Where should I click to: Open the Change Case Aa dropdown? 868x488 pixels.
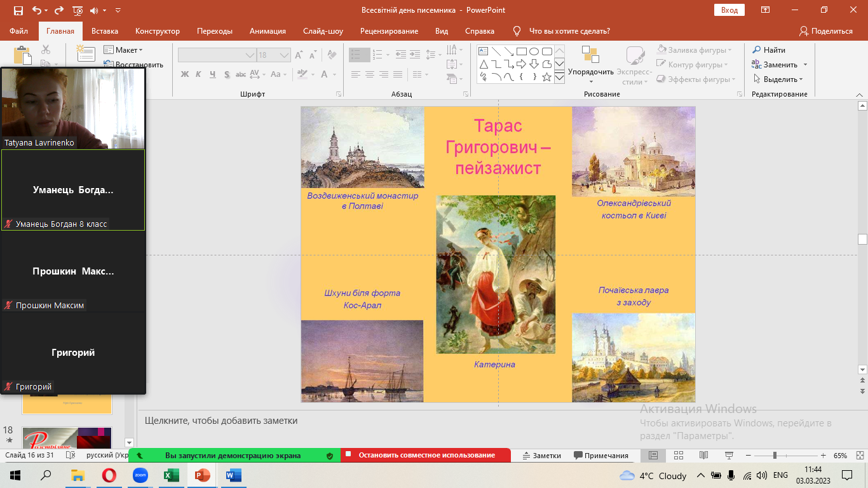click(x=279, y=74)
